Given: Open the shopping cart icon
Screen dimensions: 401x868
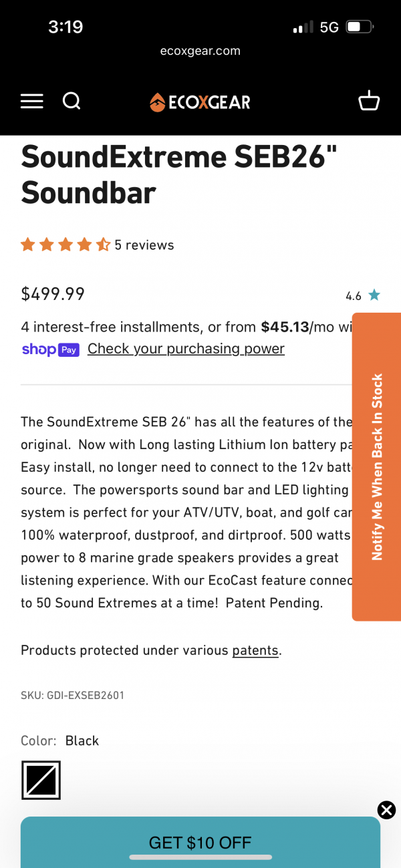Looking at the screenshot, I should 369,102.
